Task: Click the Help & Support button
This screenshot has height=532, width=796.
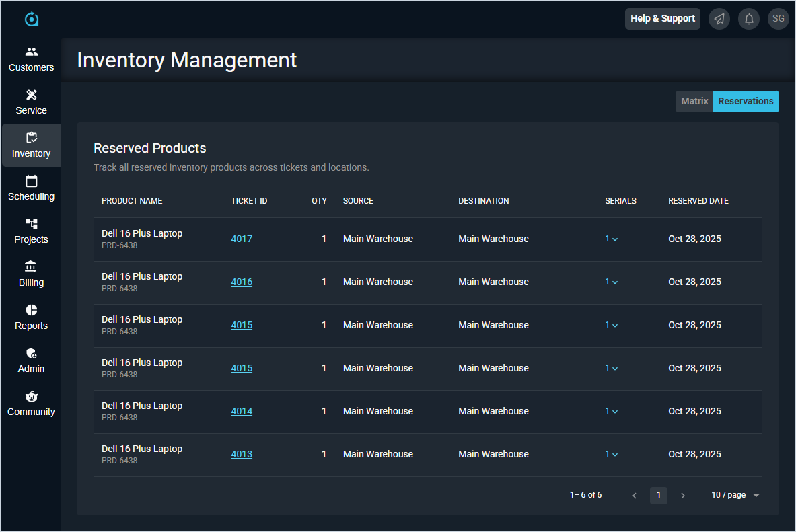Action: point(662,19)
